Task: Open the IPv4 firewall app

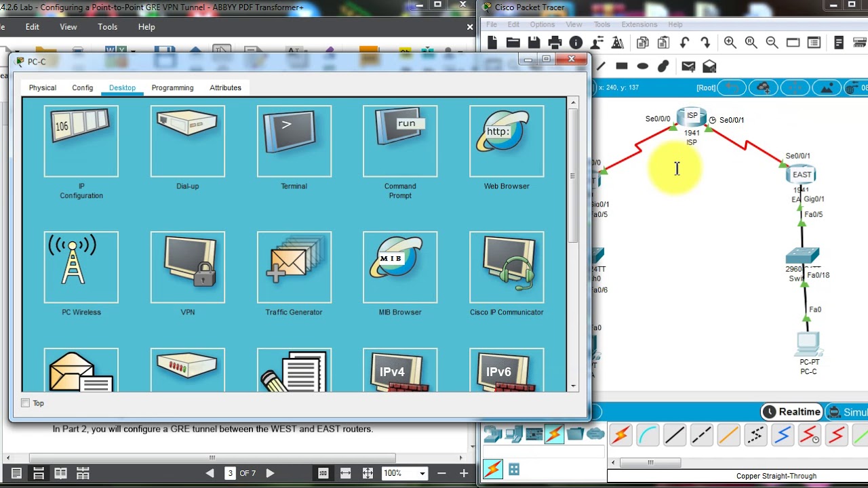Action: pyautogui.click(x=400, y=370)
